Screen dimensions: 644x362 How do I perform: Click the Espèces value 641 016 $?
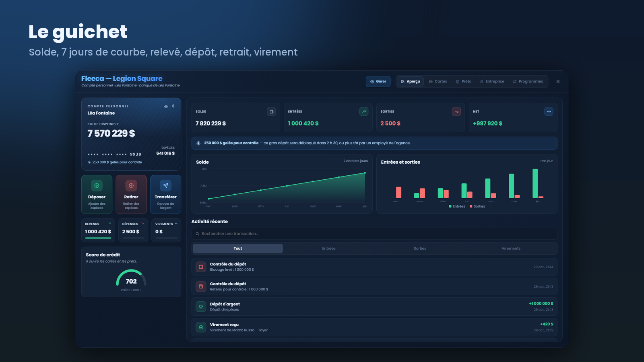click(x=165, y=153)
